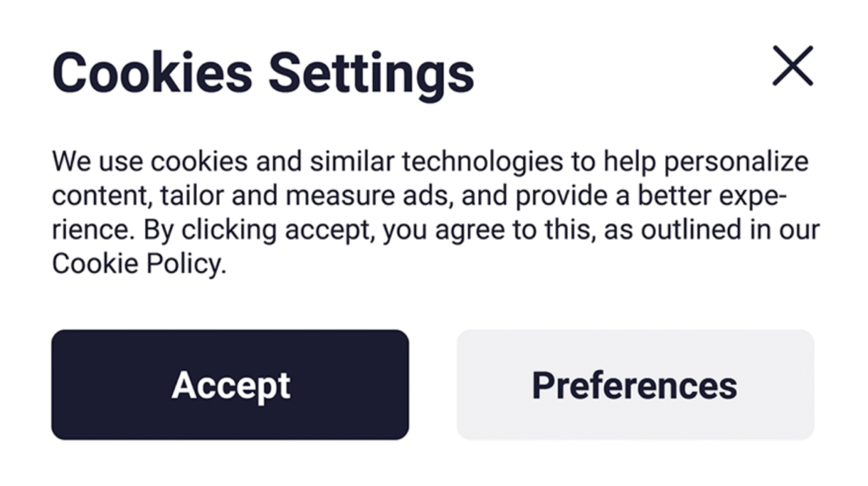
Task: Click the word Accept on the dark button
Action: (x=231, y=386)
